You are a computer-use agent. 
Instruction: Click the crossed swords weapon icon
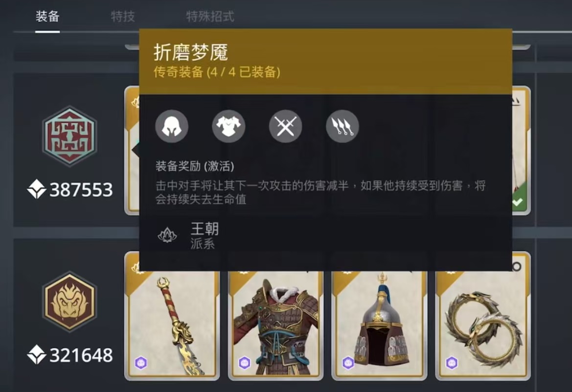[x=286, y=126]
